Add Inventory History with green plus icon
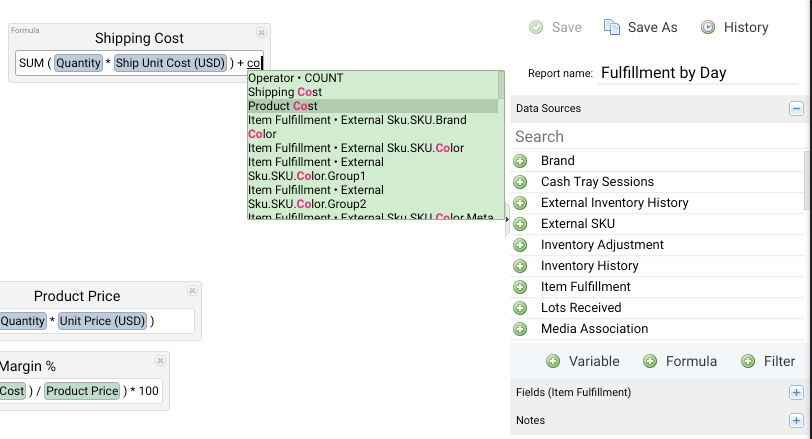Viewport: 812px width, 439px height. pyautogui.click(x=520, y=266)
